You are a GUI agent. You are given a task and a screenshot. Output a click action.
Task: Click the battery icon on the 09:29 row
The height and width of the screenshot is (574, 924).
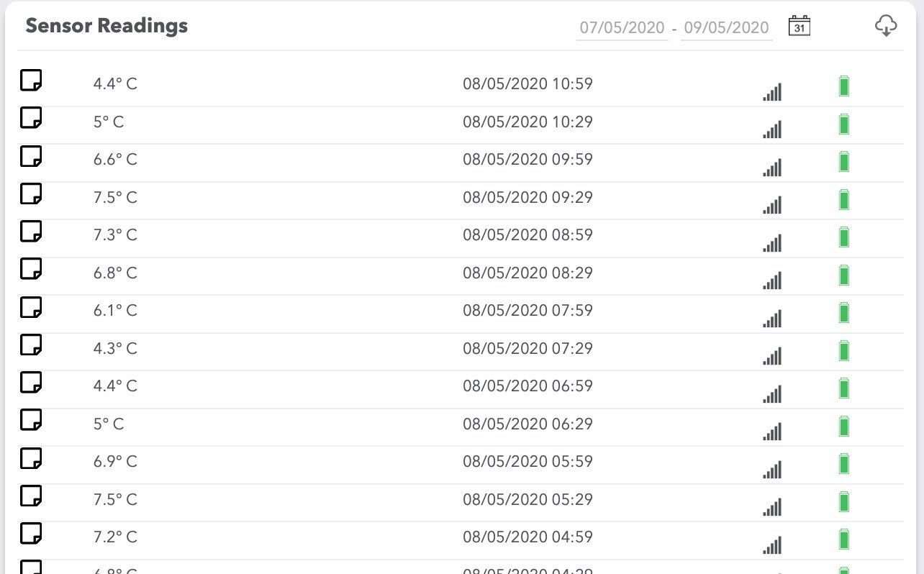[x=844, y=199]
